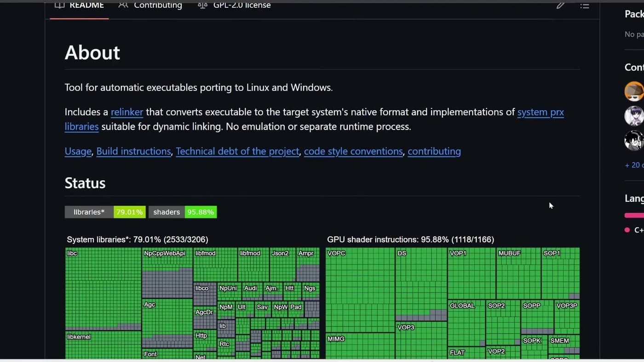Click the Ampr treemap label

pyautogui.click(x=306, y=253)
